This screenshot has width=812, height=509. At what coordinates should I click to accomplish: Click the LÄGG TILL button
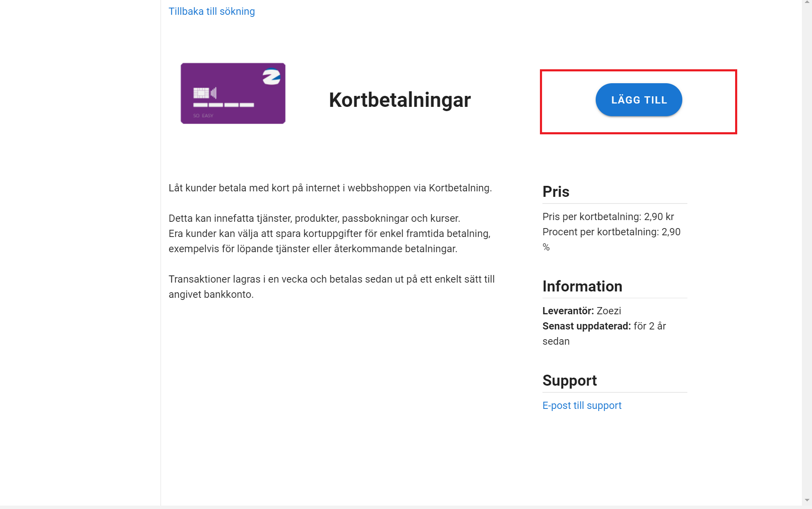tap(638, 100)
